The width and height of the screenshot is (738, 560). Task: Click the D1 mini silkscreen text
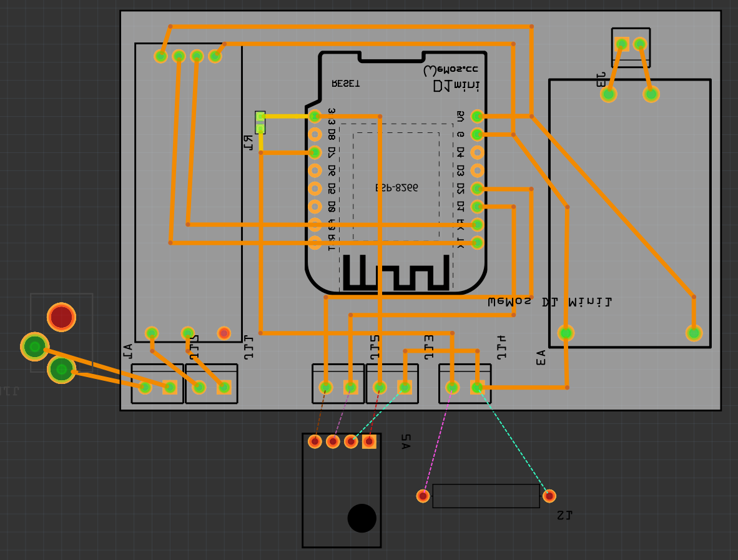click(x=456, y=86)
